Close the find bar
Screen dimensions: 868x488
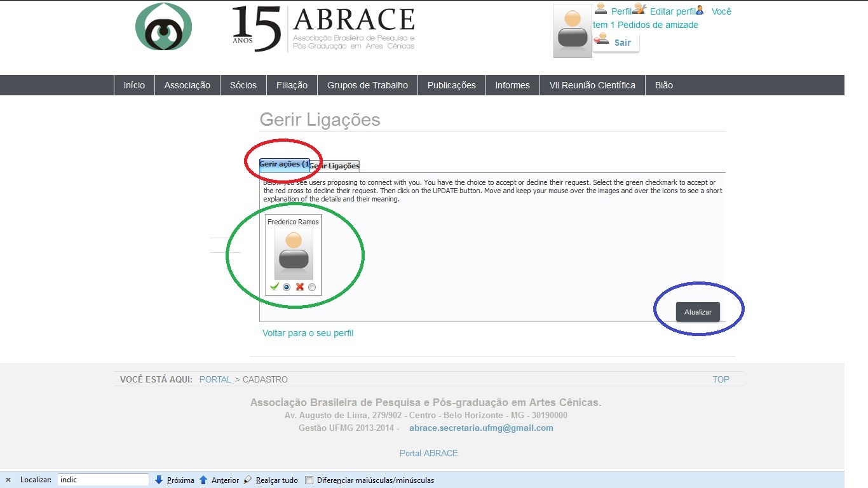click(x=8, y=480)
